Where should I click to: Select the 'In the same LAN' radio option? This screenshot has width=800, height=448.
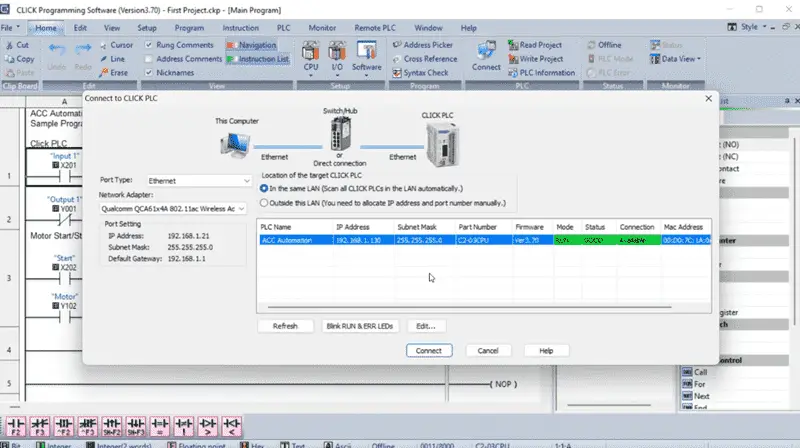click(x=264, y=188)
